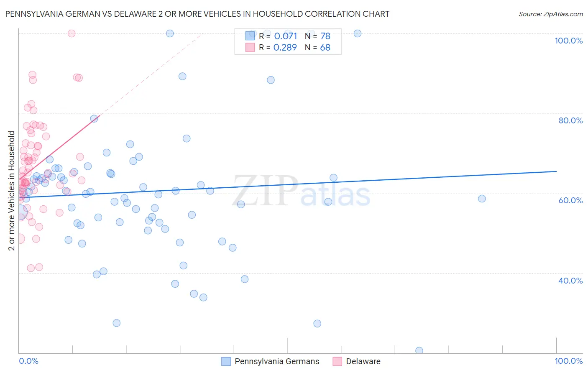Click the N = 68 statistic text

pos(317,47)
